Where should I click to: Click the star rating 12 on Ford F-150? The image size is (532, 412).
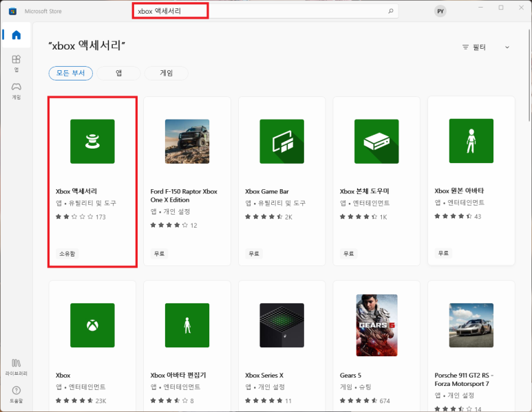pos(173,225)
